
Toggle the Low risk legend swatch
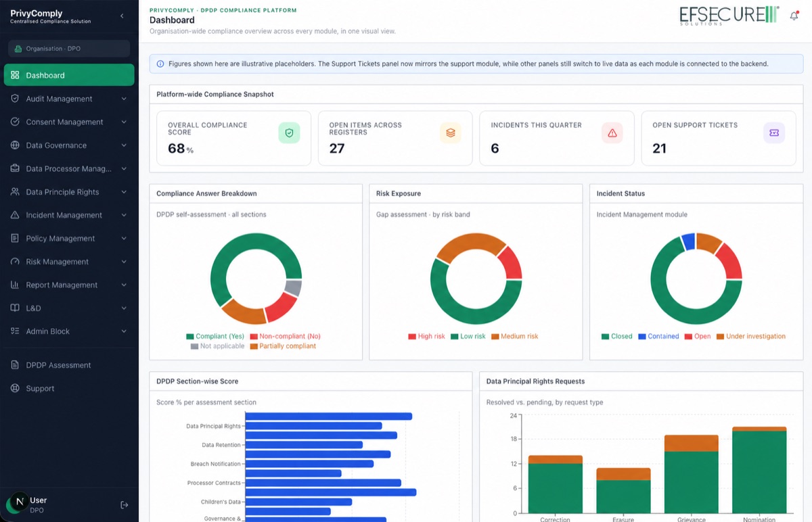(x=454, y=336)
